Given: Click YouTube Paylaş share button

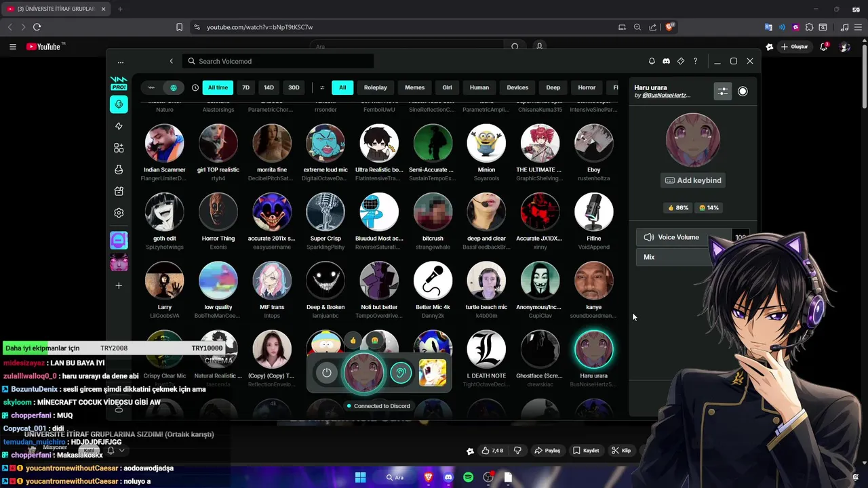Looking at the screenshot, I should coord(548,451).
